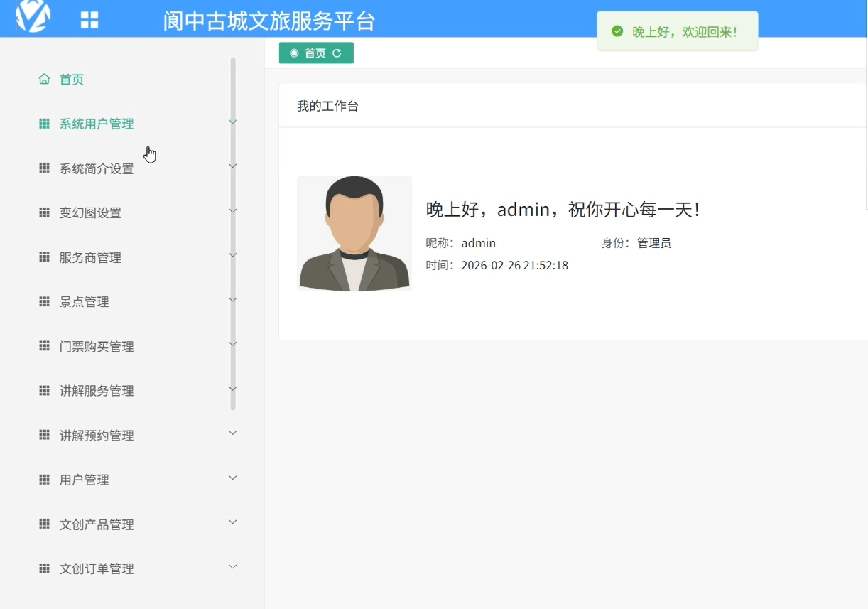Expand 服务商管理 chevron arrow

click(232, 255)
